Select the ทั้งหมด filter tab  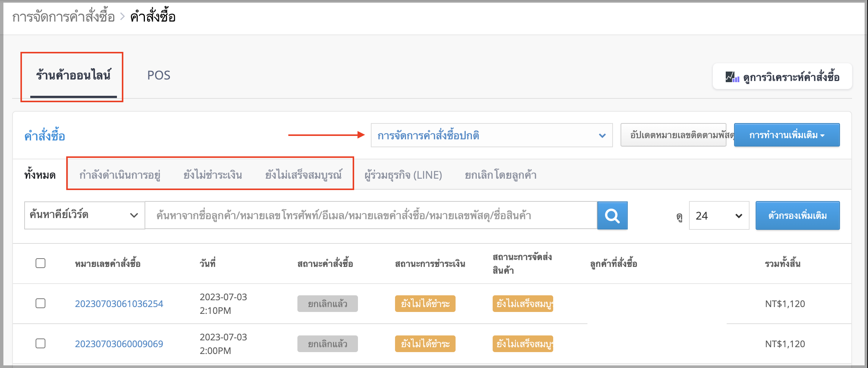pos(40,175)
